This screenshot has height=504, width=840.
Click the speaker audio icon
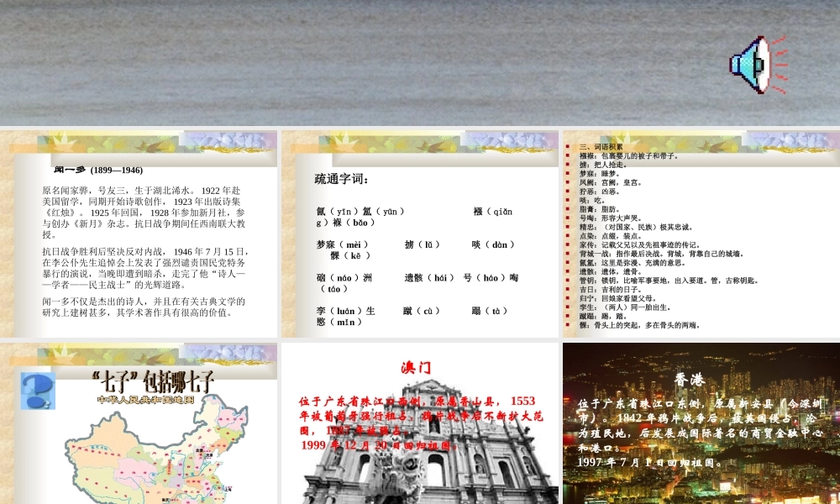(758, 66)
